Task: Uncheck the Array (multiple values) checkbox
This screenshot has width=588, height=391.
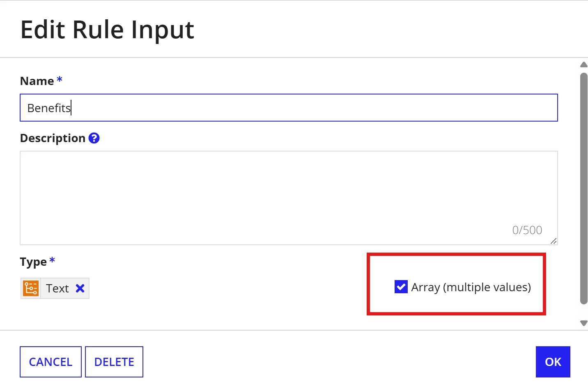Action: point(401,287)
